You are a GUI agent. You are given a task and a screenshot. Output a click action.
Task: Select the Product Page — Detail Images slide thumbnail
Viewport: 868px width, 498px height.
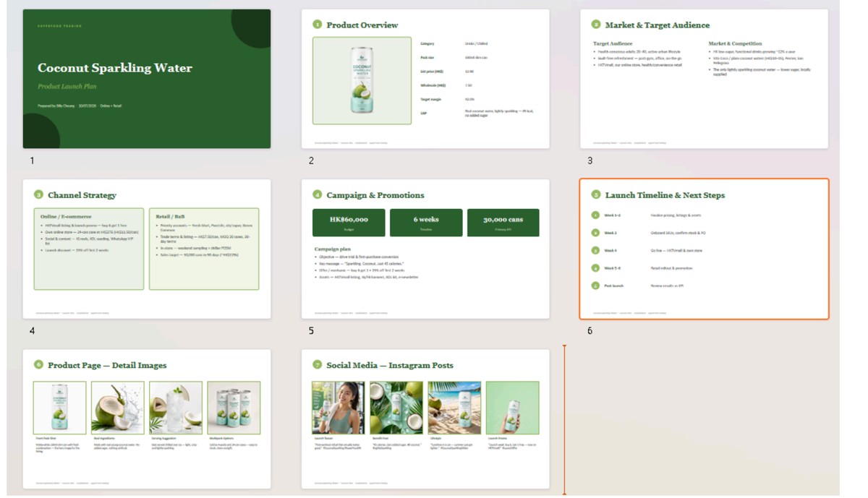click(x=147, y=419)
